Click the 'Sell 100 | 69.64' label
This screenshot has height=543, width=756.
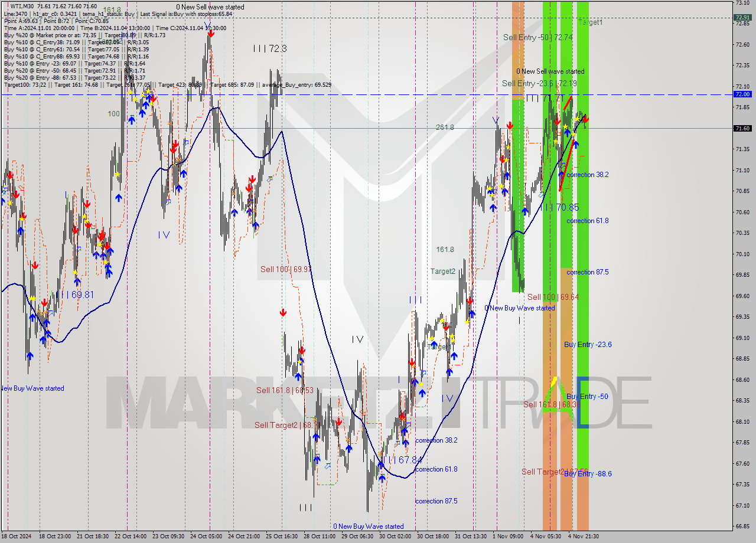(553, 297)
